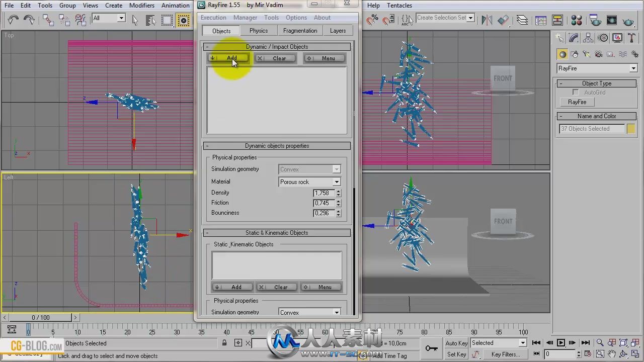Open the Modifiers menu in 3ds Max
Screen dimensions: 644x362
(x=142, y=6)
